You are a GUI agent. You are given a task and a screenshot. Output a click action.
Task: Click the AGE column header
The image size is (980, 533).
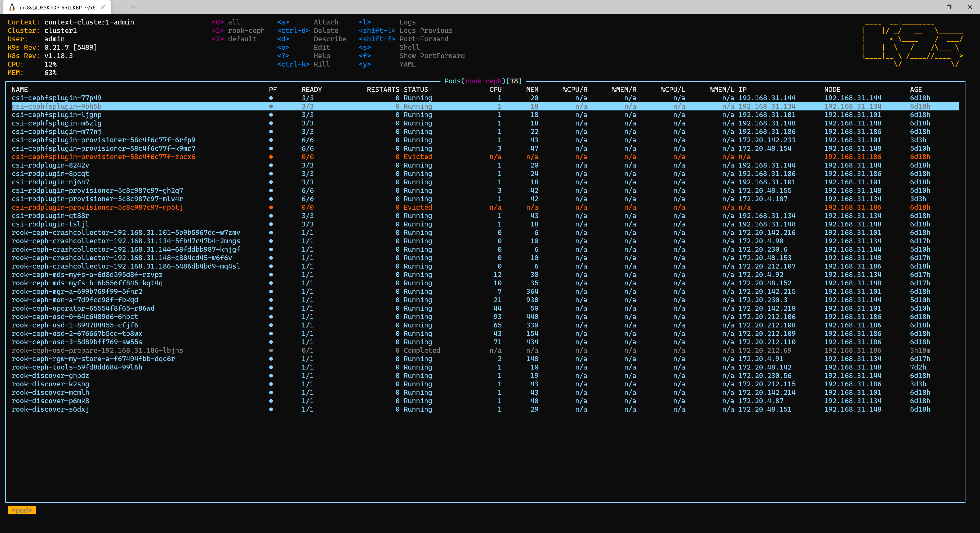[x=916, y=90]
